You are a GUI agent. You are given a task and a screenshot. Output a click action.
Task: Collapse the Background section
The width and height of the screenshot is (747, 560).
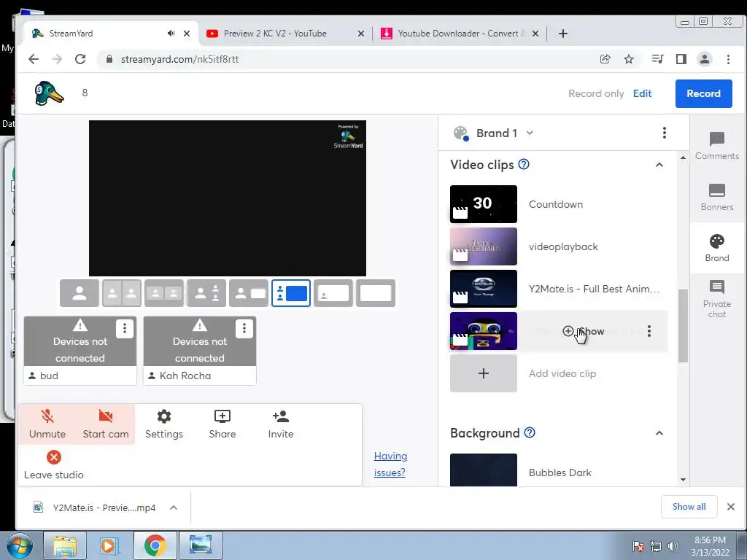pyautogui.click(x=659, y=433)
